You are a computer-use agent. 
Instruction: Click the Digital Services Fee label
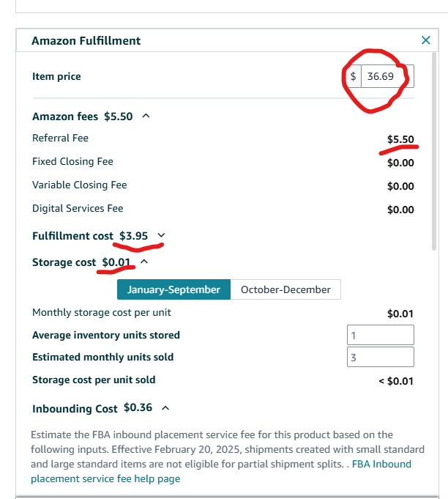click(78, 208)
